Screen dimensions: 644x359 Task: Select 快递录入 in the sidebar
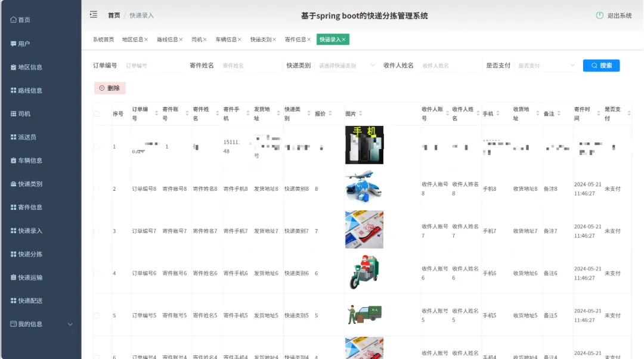pyautogui.click(x=26, y=231)
